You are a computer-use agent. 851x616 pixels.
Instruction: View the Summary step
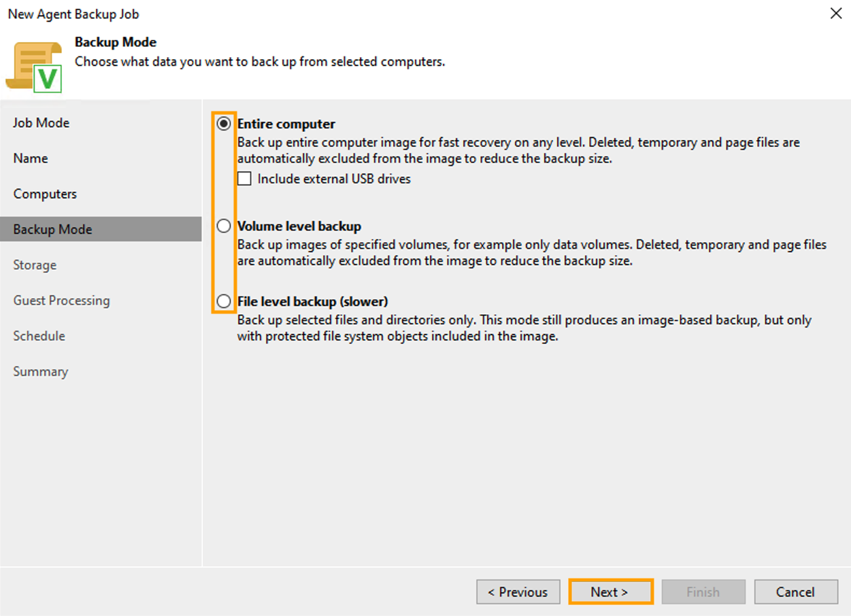pyautogui.click(x=40, y=371)
